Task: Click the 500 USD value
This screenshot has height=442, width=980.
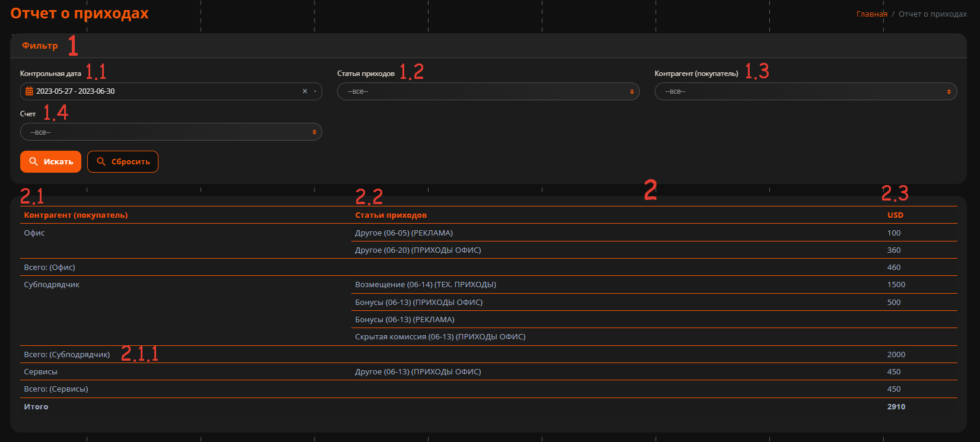Action: (894, 302)
